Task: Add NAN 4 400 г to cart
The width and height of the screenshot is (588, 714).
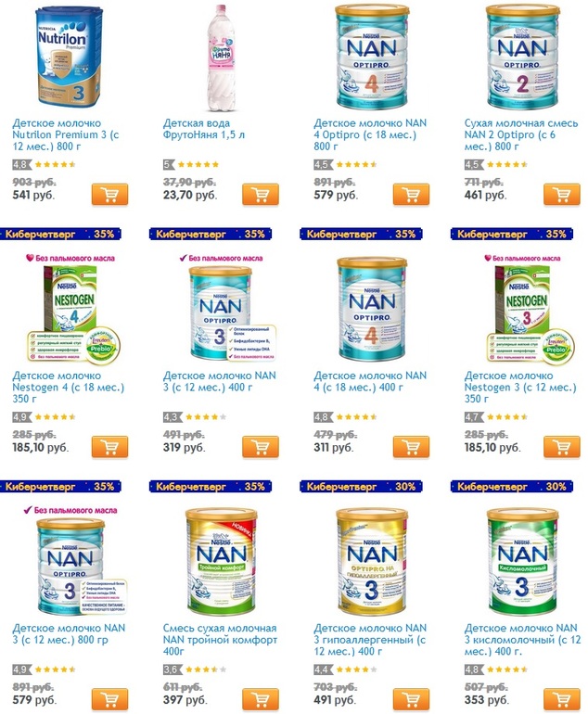Action: (x=411, y=447)
